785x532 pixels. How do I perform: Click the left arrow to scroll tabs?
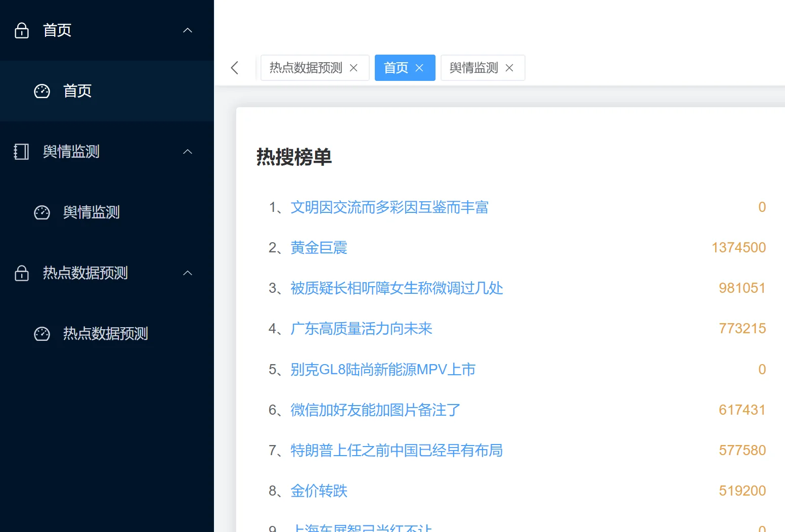point(234,67)
